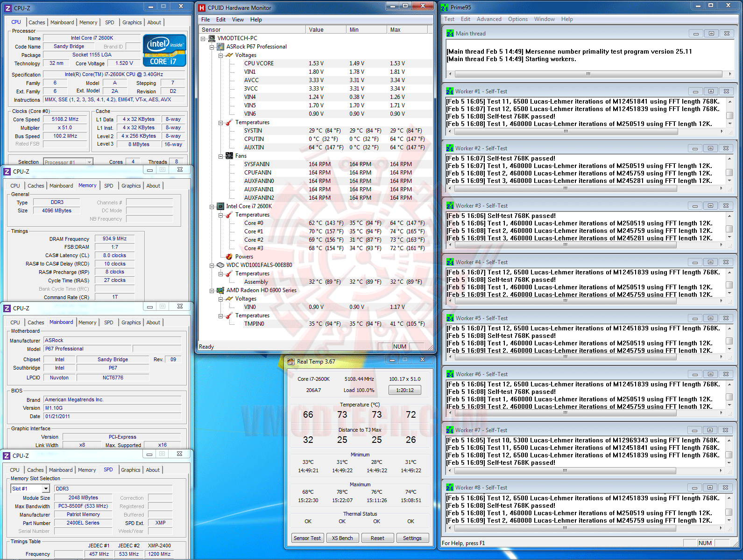Open the Test menu in Prime95
Image resolution: width=743 pixels, height=560 pixels.
click(449, 19)
